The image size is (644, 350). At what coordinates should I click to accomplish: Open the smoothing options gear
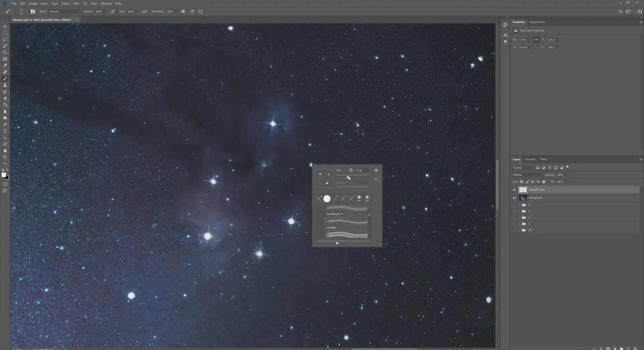[x=183, y=11]
